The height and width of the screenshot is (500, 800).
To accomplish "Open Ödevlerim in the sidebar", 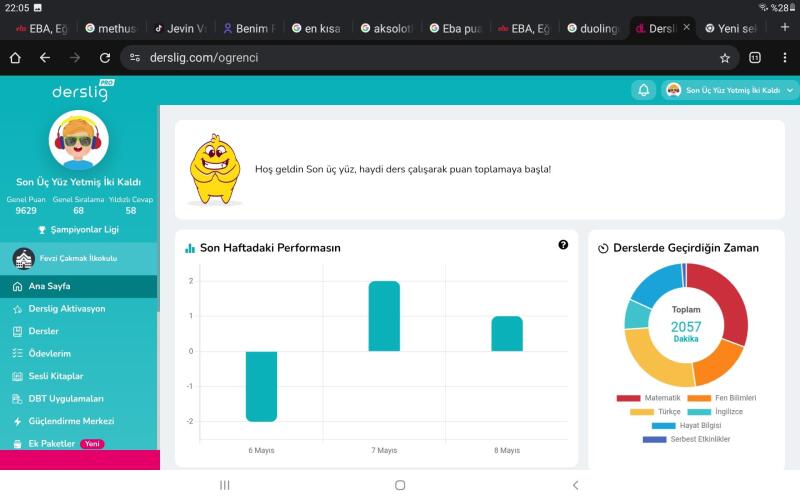I will (x=49, y=353).
